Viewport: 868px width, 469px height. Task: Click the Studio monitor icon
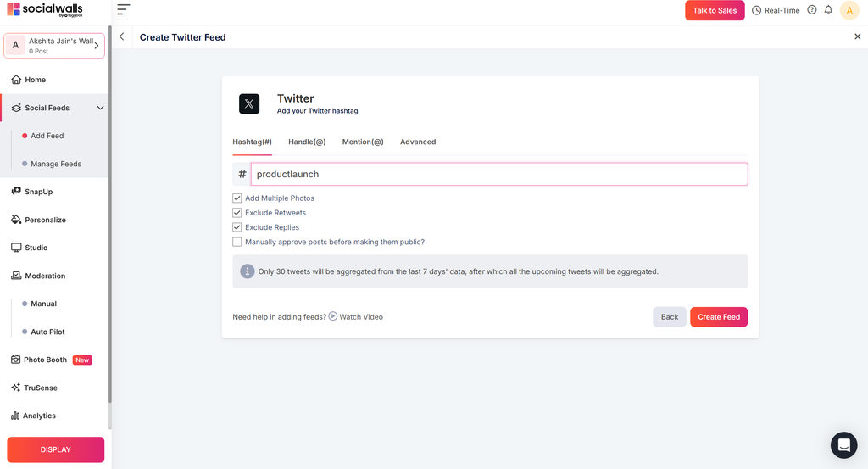click(x=16, y=248)
